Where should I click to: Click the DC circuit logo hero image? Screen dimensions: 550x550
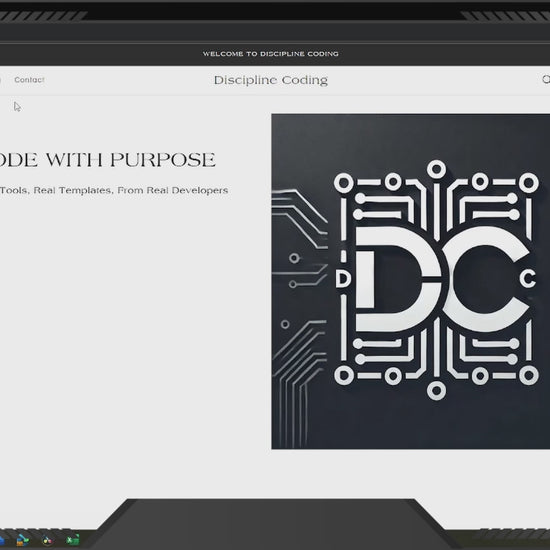[410, 281]
